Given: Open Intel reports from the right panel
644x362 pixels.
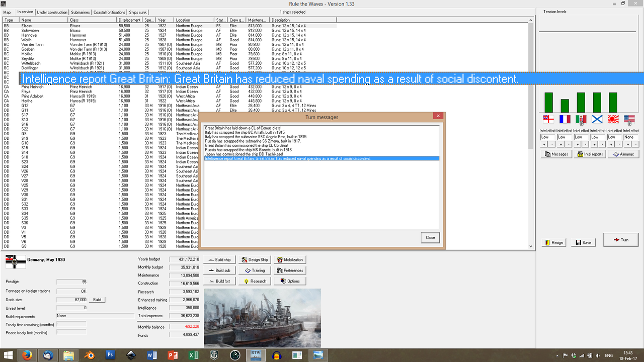Looking at the screenshot, I should 590,154.
